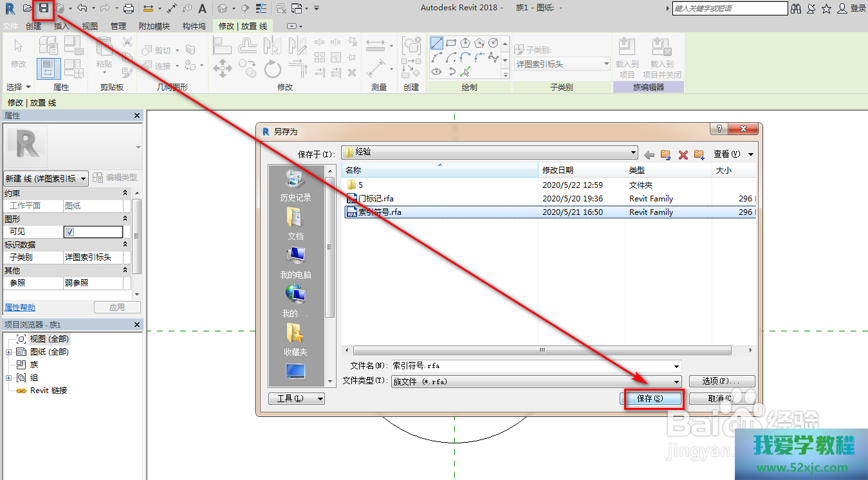Select the Text "A" tool in the top toolbar
The width and height of the screenshot is (868, 480).
point(202,8)
